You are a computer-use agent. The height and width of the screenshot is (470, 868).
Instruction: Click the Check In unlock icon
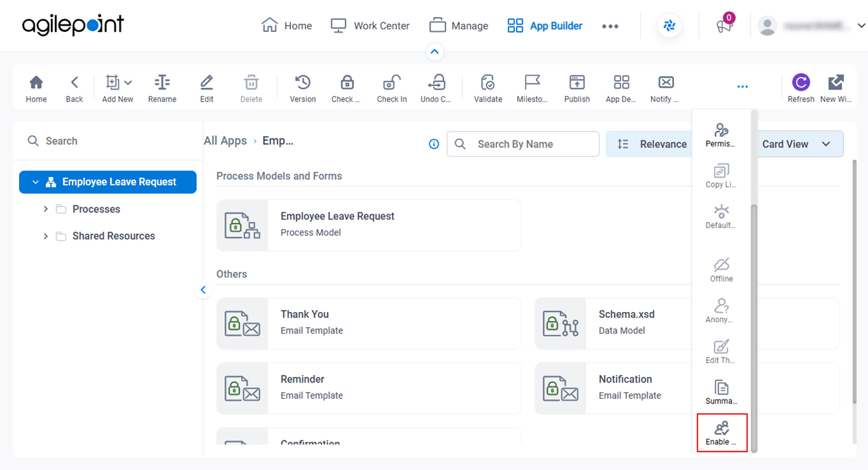pyautogui.click(x=392, y=89)
